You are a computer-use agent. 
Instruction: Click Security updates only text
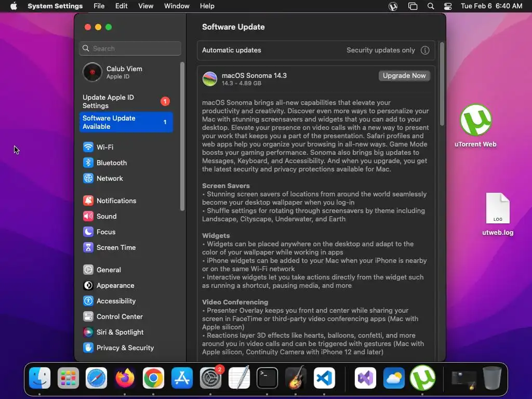tap(381, 50)
